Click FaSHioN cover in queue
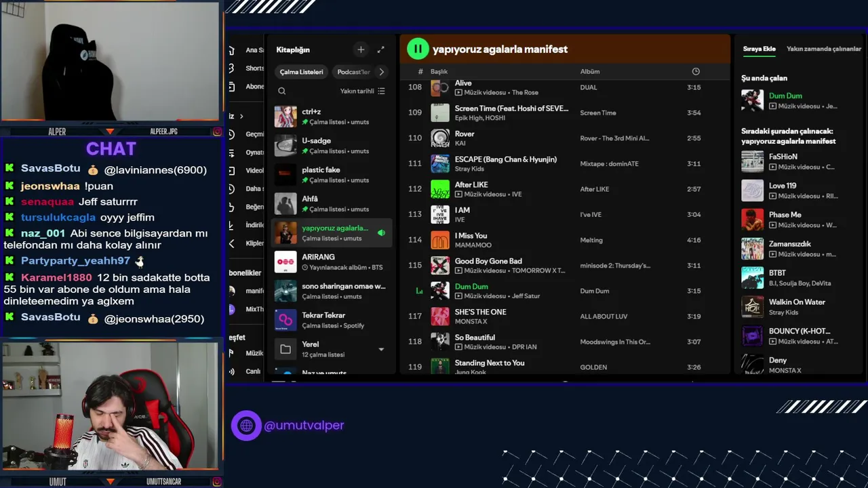868x488 pixels. [752, 161]
